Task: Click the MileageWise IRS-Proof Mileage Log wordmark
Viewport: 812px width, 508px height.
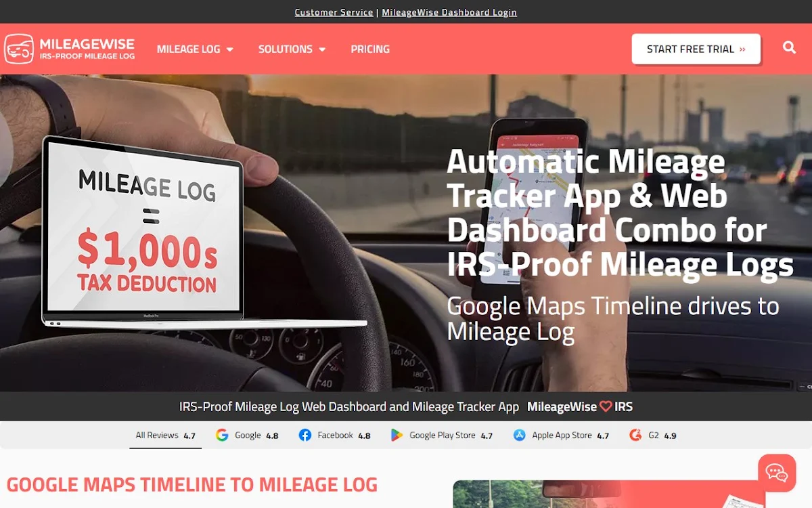Action: (87, 49)
